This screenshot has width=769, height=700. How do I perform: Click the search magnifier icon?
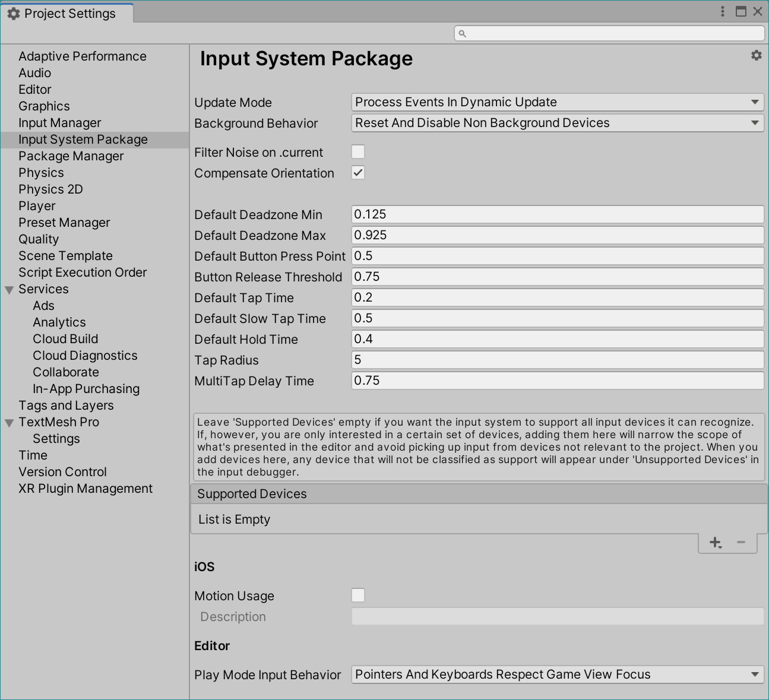click(462, 33)
